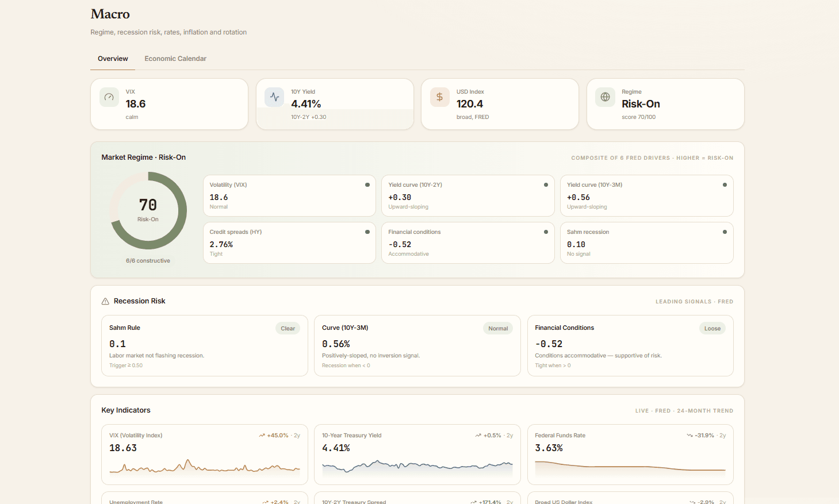Click the trend-down arrow in Federal Funds Rate card
This screenshot has height=504, width=839.
click(x=690, y=436)
